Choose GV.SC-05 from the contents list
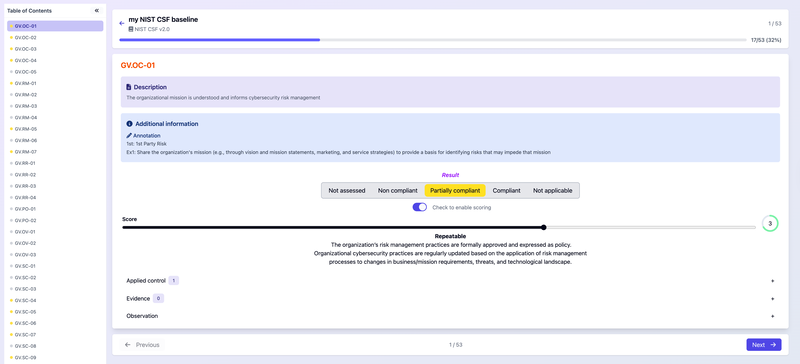This screenshot has width=800, height=364. click(26, 312)
